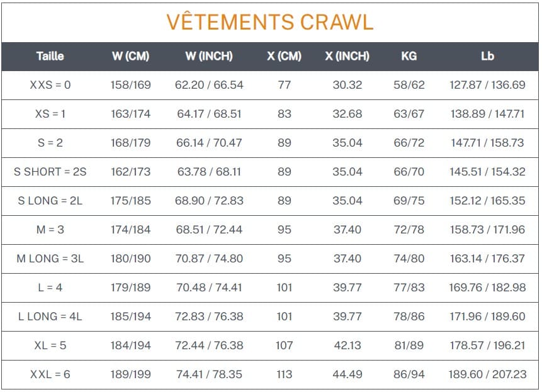This screenshot has height=392, width=542.
Task: Click the XXS = 0 size row
Action: click(270, 85)
